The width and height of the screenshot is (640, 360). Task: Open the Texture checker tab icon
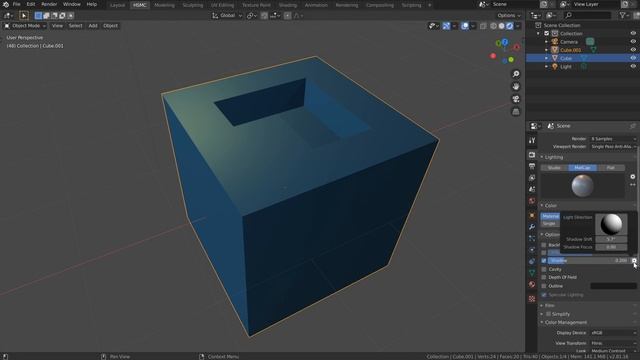[x=532, y=299]
